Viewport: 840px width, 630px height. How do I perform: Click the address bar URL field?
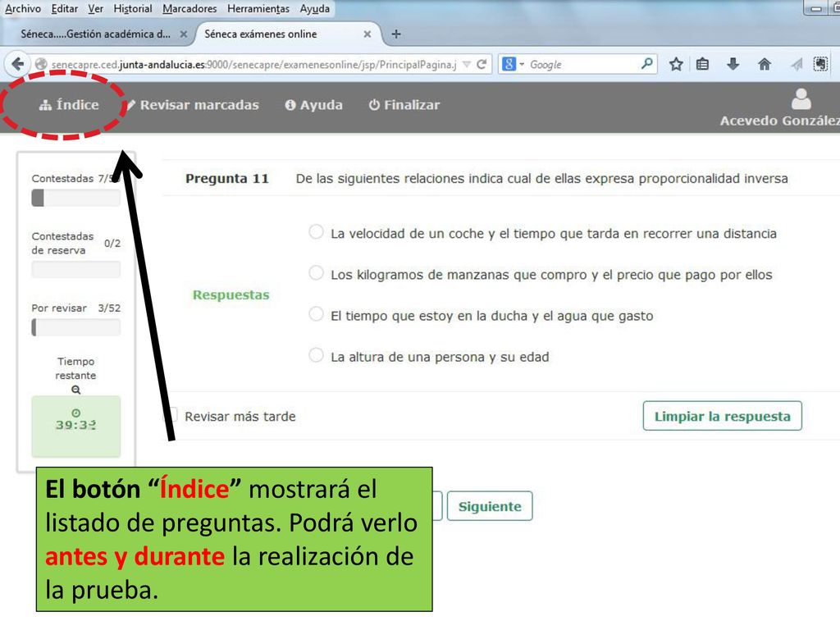(x=254, y=64)
